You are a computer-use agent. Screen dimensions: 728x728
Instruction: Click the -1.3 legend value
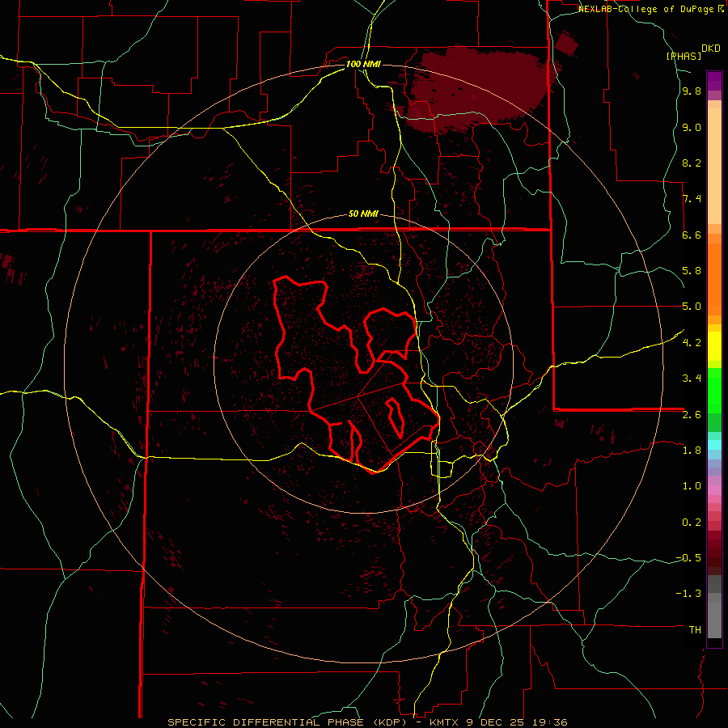688,594
